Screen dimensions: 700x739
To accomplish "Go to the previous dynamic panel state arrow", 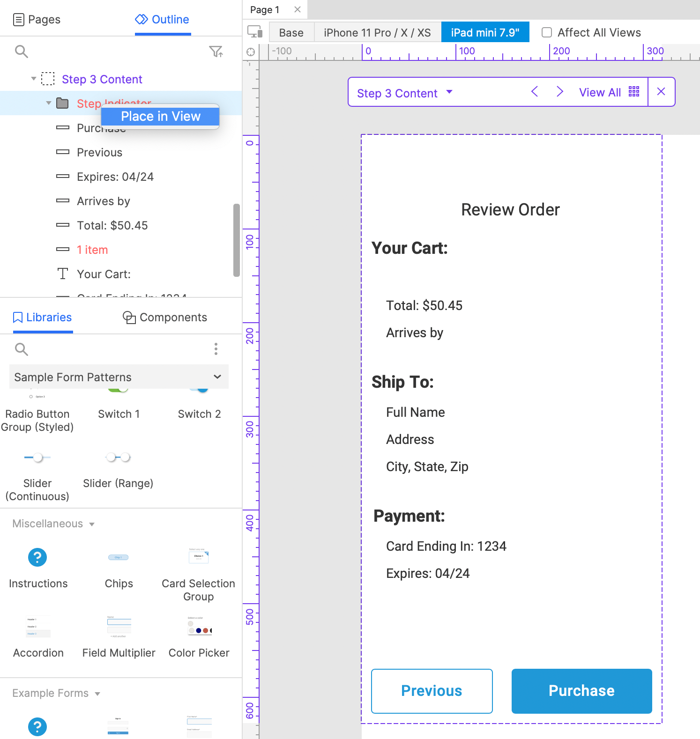I will [535, 91].
